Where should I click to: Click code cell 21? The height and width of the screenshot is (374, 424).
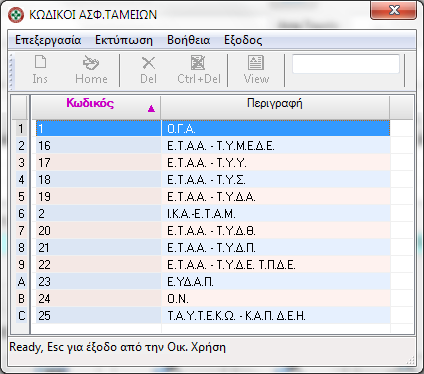click(98, 248)
